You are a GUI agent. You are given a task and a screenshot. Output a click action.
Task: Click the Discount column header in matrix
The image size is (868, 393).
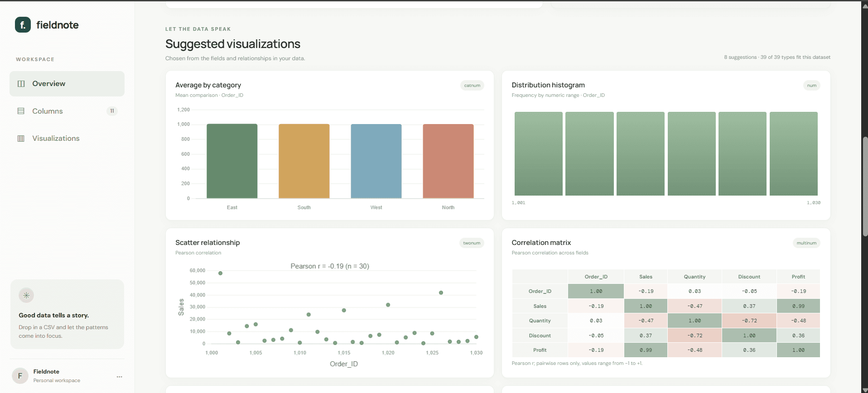pyautogui.click(x=749, y=277)
